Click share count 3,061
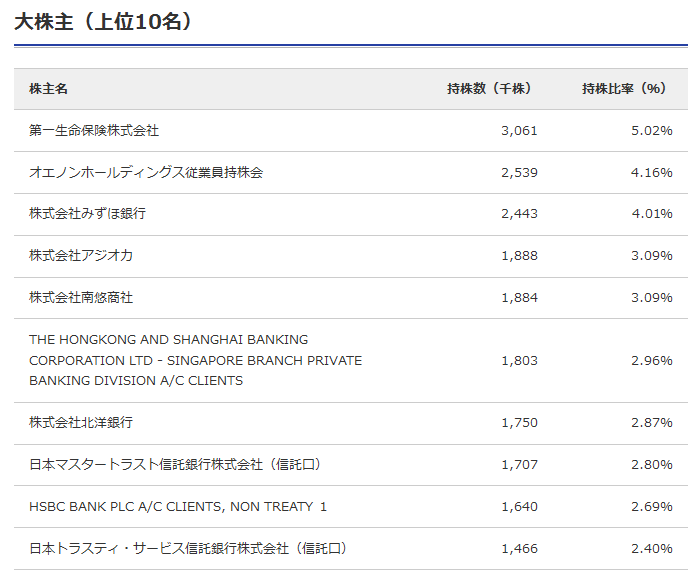The width and height of the screenshot is (698, 586). click(x=519, y=131)
